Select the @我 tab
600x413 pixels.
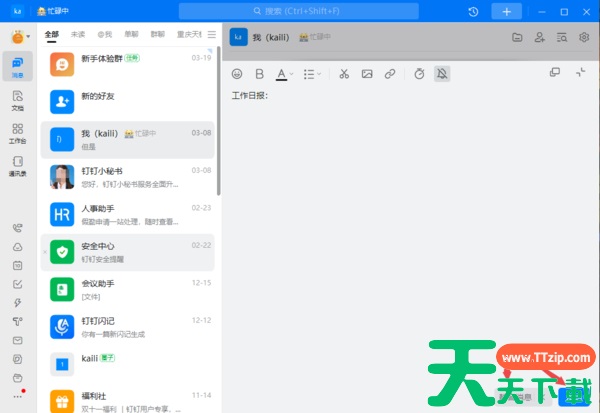coord(104,34)
